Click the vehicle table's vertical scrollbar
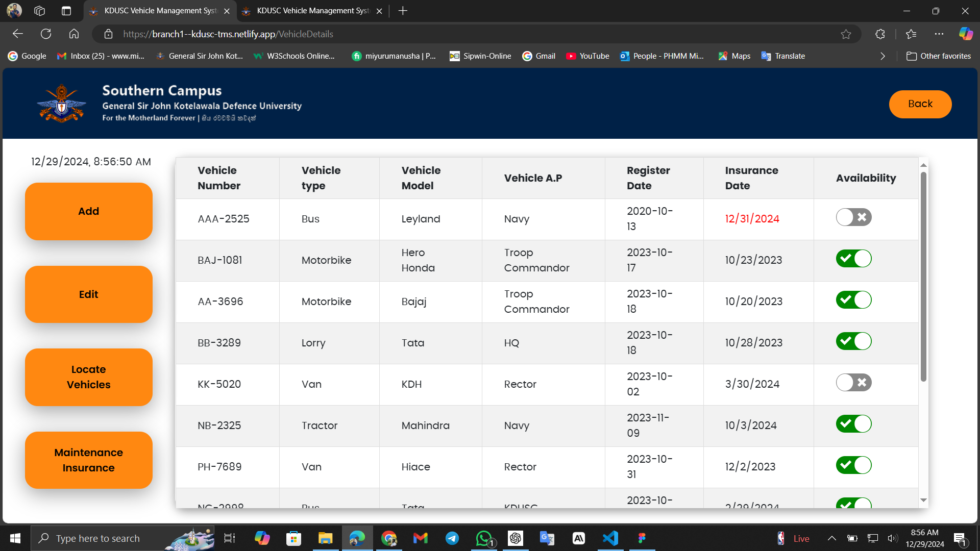Viewport: 980px width, 551px height. (x=923, y=278)
